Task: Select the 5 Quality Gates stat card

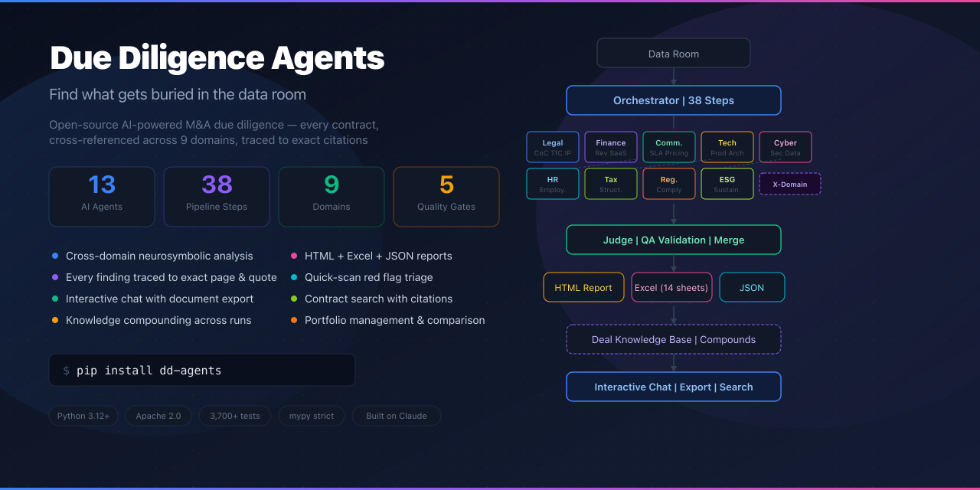Action: pyautogui.click(x=446, y=197)
